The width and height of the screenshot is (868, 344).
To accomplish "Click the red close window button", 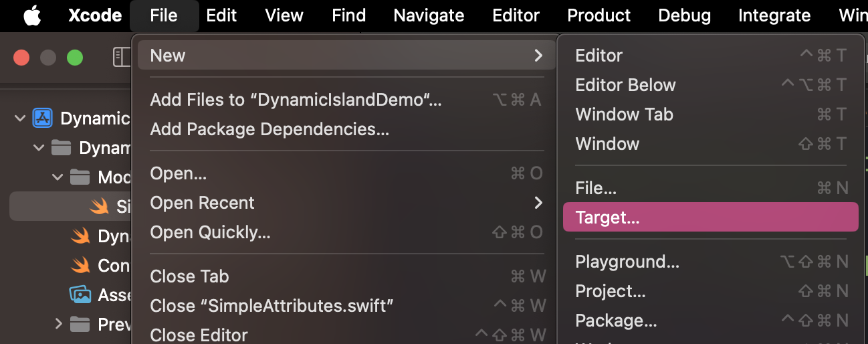I will click(x=21, y=58).
